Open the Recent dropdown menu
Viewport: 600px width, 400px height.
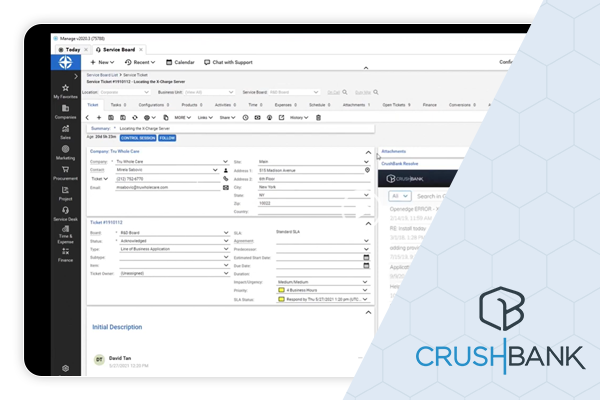140,62
